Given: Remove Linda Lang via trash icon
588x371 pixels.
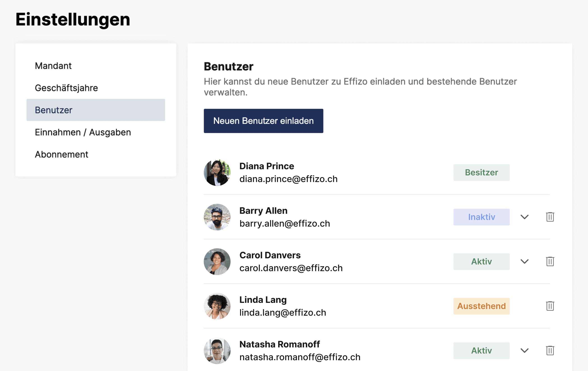Looking at the screenshot, I should coord(550,306).
